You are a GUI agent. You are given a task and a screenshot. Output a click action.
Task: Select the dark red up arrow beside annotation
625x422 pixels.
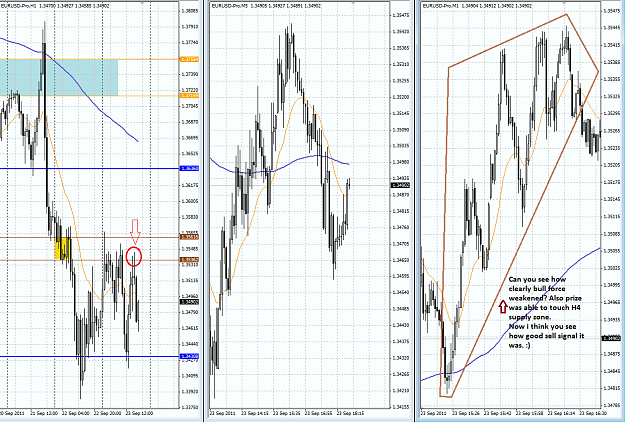coord(503,306)
